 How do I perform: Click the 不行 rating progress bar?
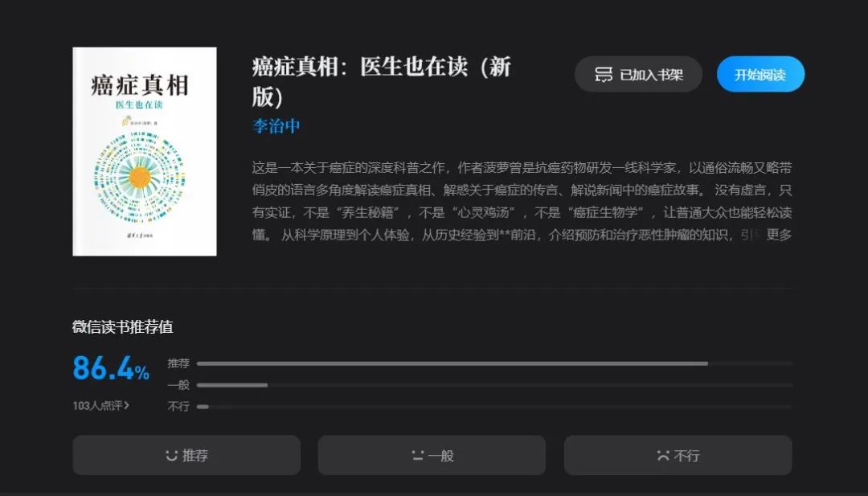pos(495,406)
